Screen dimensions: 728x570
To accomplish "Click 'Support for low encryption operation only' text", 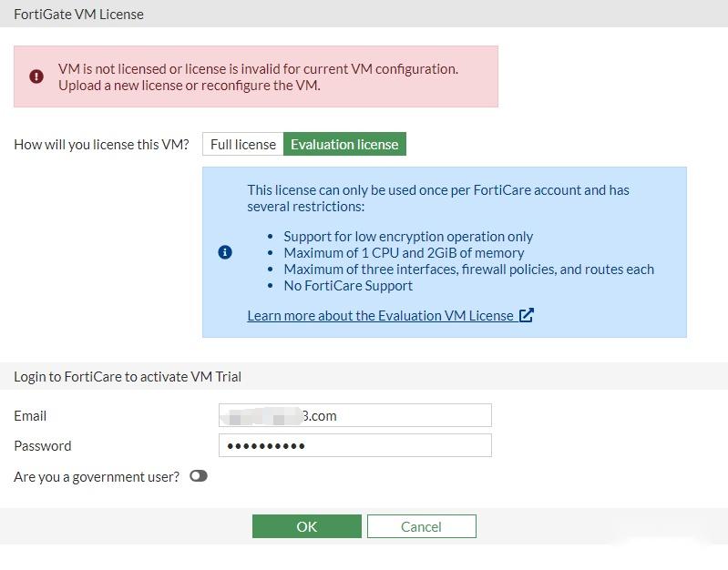I will (x=408, y=237).
